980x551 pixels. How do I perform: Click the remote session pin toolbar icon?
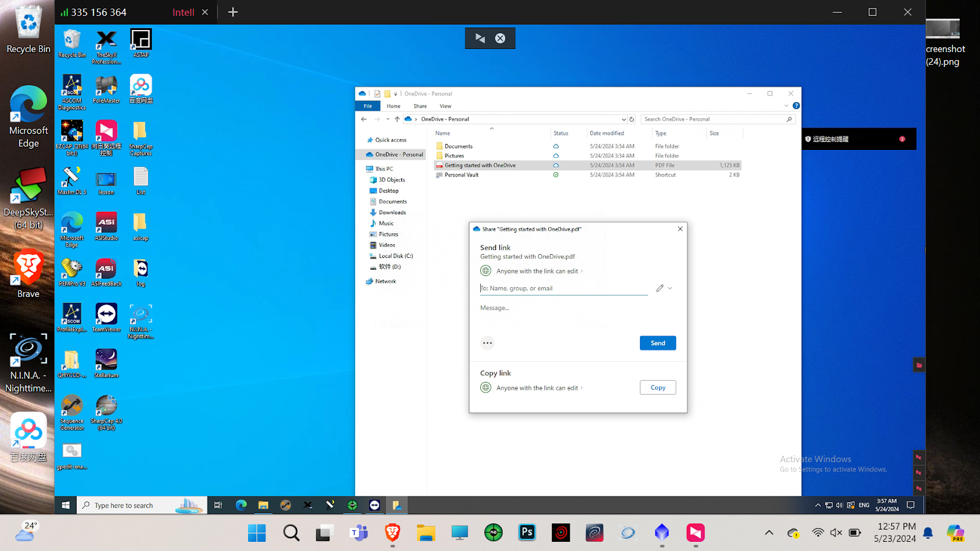pyautogui.click(x=480, y=38)
